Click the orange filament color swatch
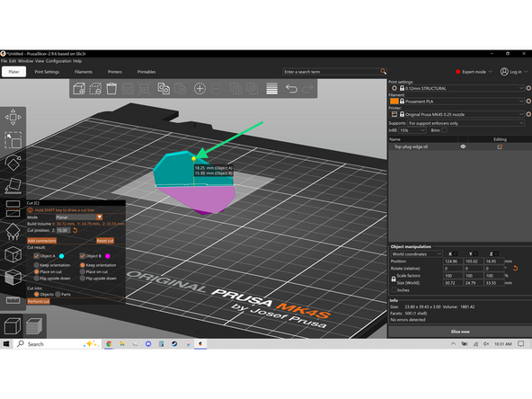The height and width of the screenshot is (399, 532). 394,102
